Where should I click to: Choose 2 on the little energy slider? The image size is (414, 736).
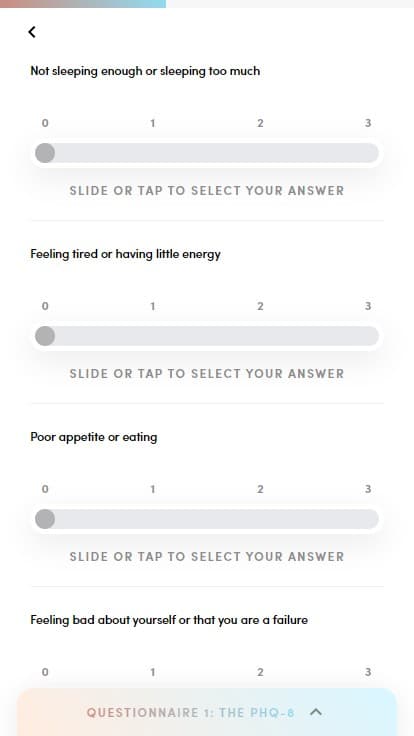pos(260,336)
